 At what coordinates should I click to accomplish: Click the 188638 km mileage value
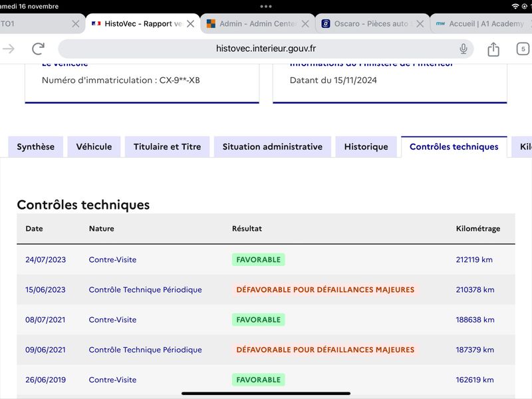click(x=475, y=320)
